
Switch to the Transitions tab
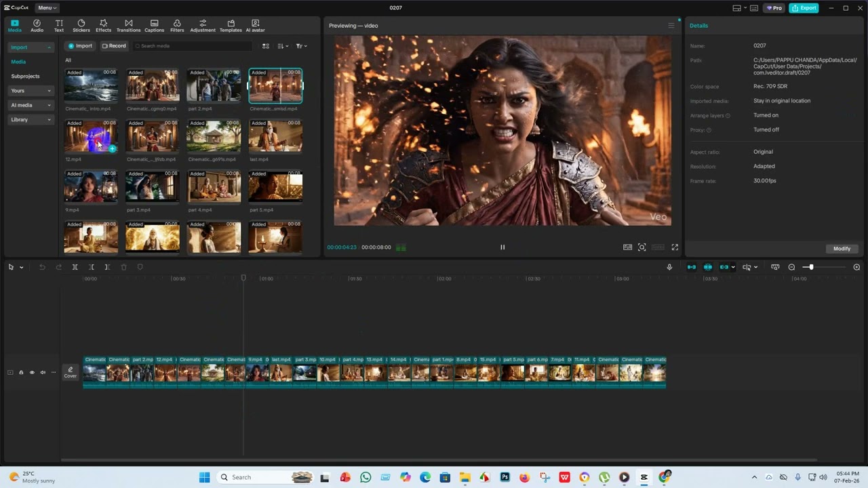[x=128, y=26]
